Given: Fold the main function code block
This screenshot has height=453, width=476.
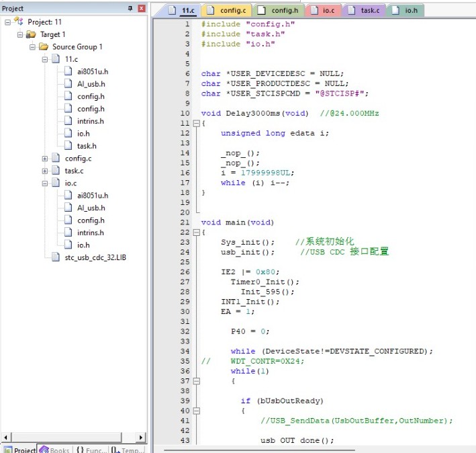Looking at the screenshot, I should coord(197,233).
